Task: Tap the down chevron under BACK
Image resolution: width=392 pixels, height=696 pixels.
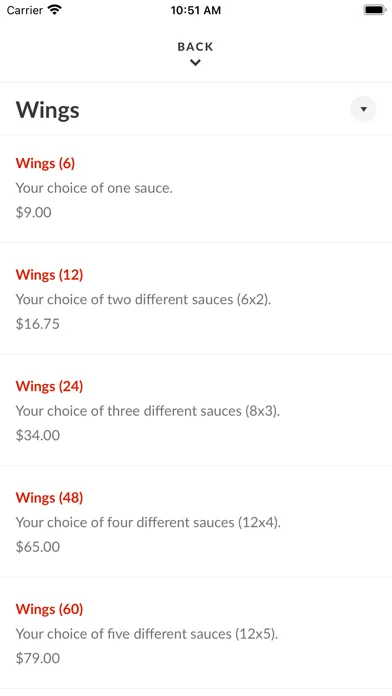Action: click(x=195, y=63)
